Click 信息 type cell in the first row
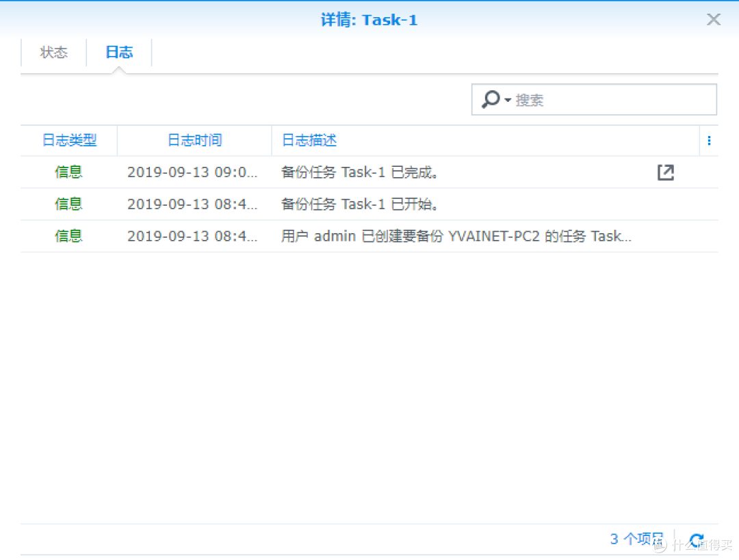Screen dimensions: 739x560 pos(68,172)
